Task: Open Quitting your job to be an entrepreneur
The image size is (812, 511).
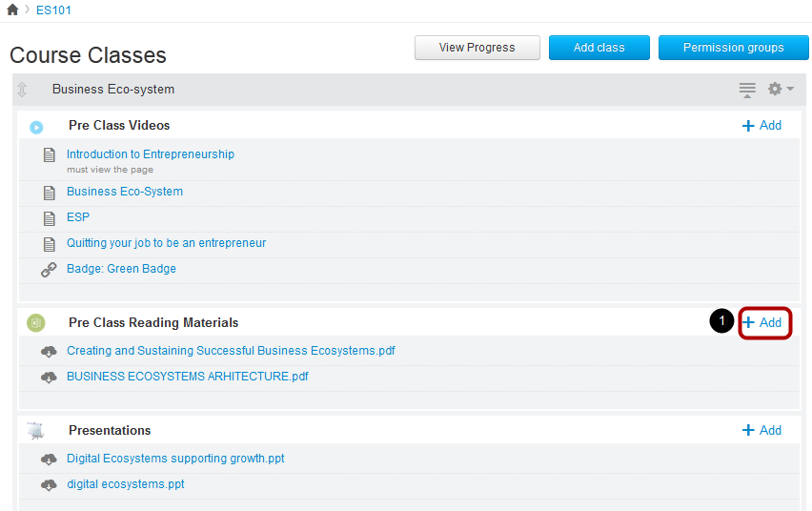Action: 166,243
